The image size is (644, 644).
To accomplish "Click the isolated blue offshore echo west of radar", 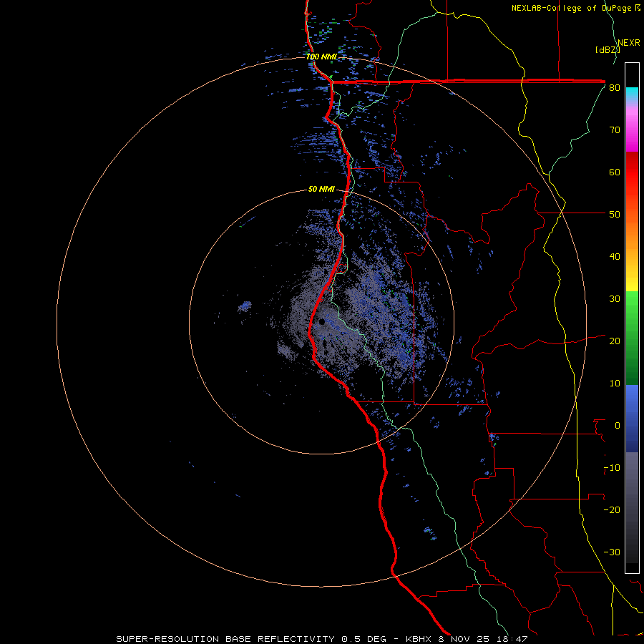I will click(245, 306).
